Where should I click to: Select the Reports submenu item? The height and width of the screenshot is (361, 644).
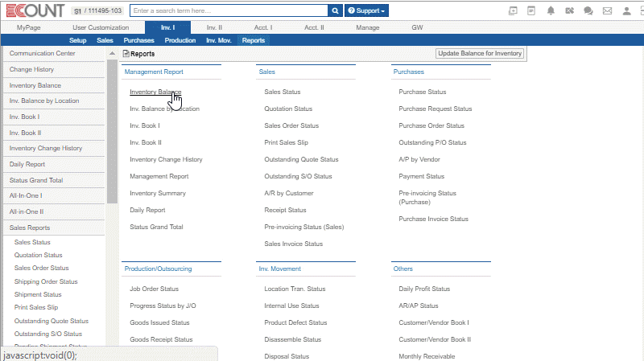coord(254,40)
